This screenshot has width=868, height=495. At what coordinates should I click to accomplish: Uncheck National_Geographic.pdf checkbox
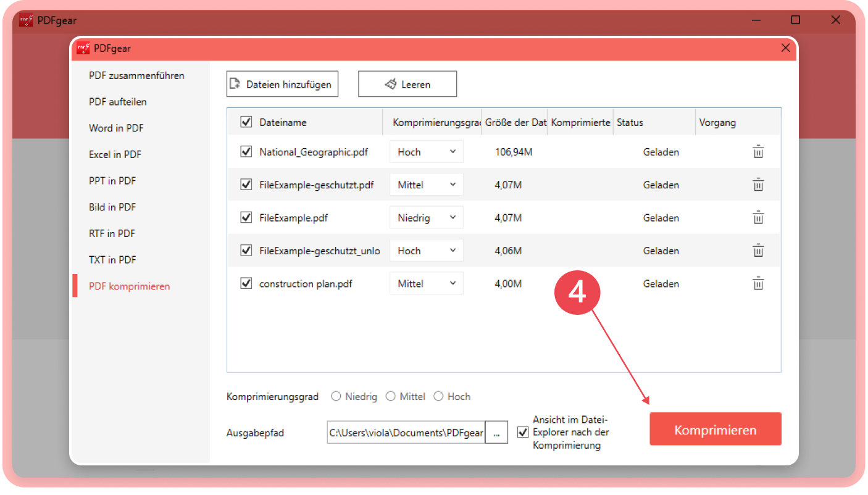pos(246,152)
